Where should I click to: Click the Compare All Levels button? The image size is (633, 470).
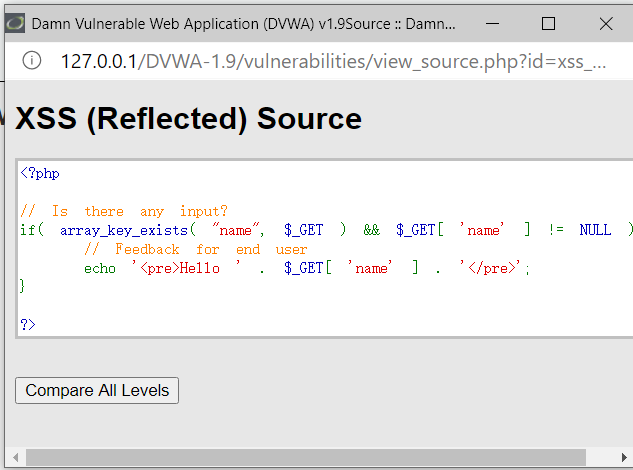97,390
